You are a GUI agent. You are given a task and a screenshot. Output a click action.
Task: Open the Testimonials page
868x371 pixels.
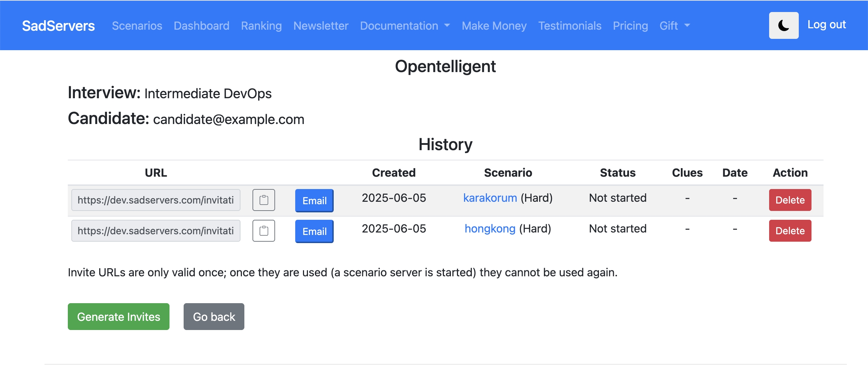[570, 26]
